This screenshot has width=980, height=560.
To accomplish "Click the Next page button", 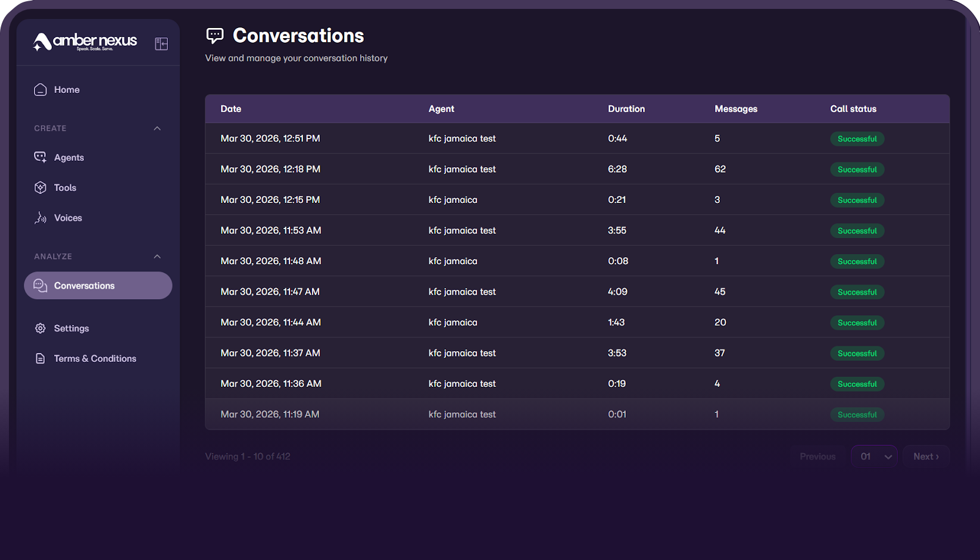I will pyautogui.click(x=926, y=456).
